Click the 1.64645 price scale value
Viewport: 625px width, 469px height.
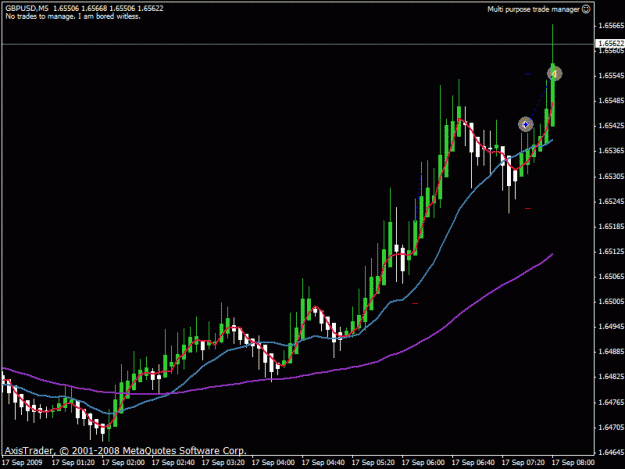coord(611,453)
